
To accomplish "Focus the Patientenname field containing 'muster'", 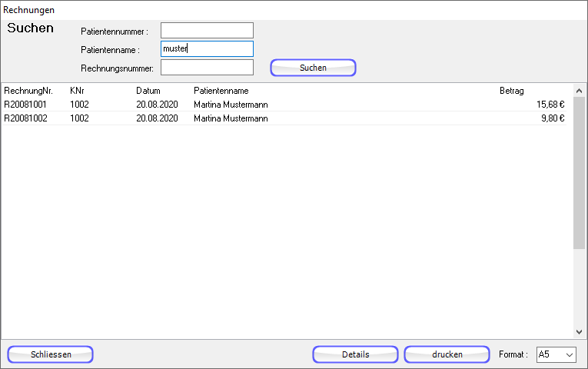I will pos(207,49).
